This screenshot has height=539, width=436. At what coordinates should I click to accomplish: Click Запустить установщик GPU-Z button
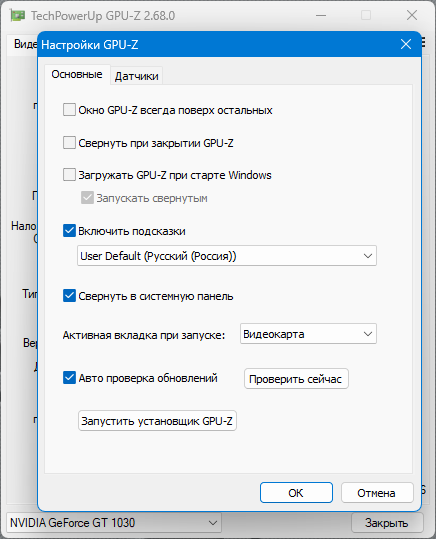157,421
